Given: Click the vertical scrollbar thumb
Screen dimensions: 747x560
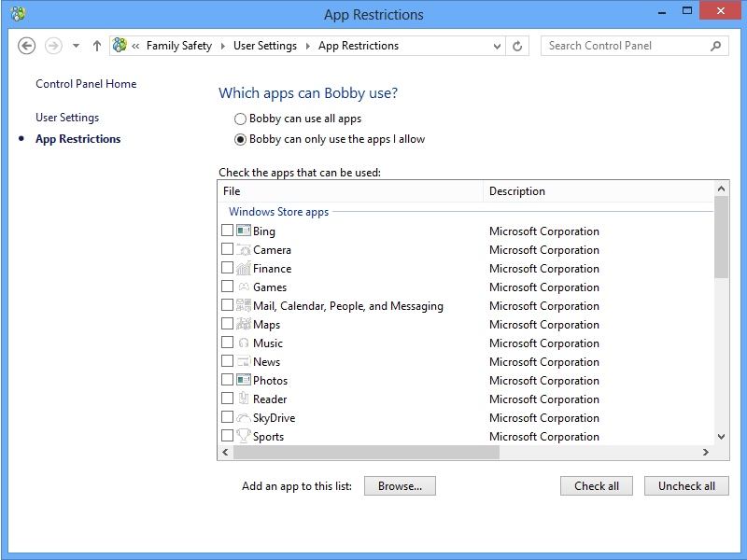Looking at the screenshot, I should click(721, 237).
